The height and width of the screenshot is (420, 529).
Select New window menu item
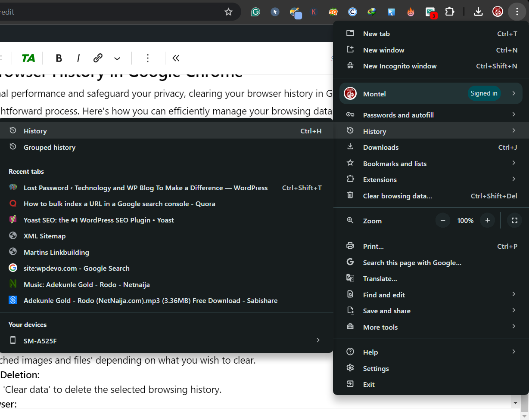[x=431, y=50]
